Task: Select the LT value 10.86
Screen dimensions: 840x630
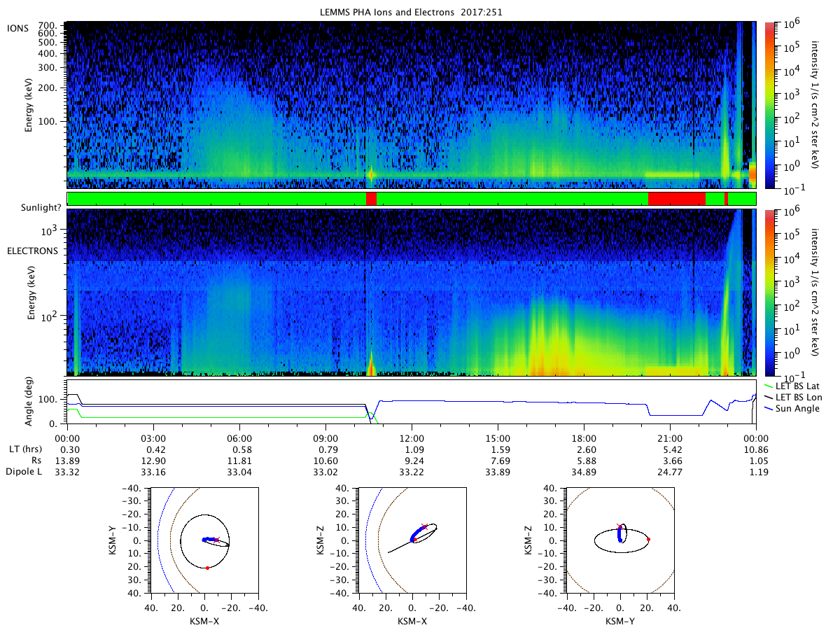Action: pos(756,449)
